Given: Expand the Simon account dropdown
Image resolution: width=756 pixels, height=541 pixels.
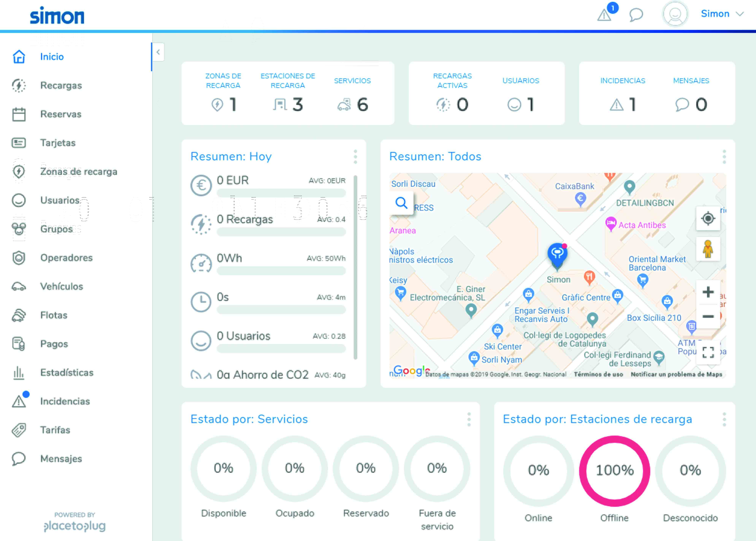Looking at the screenshot, I should coord(722,14).
